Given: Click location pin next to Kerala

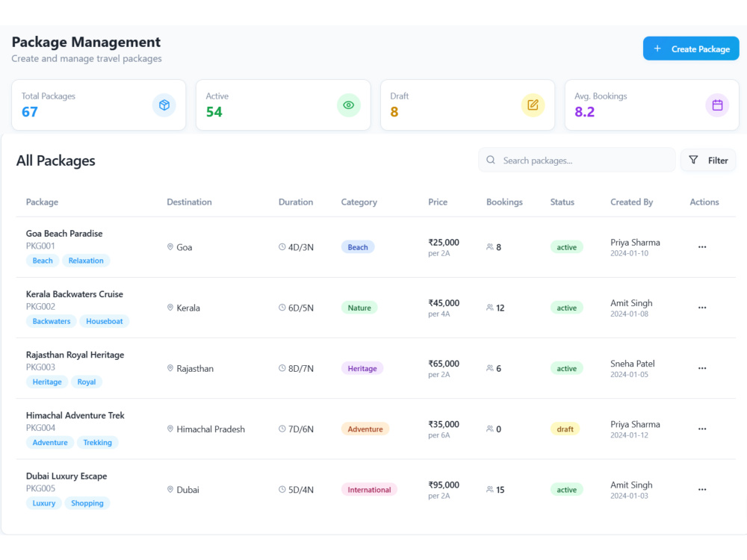Looking at the screenshot, I should [170, 308].
